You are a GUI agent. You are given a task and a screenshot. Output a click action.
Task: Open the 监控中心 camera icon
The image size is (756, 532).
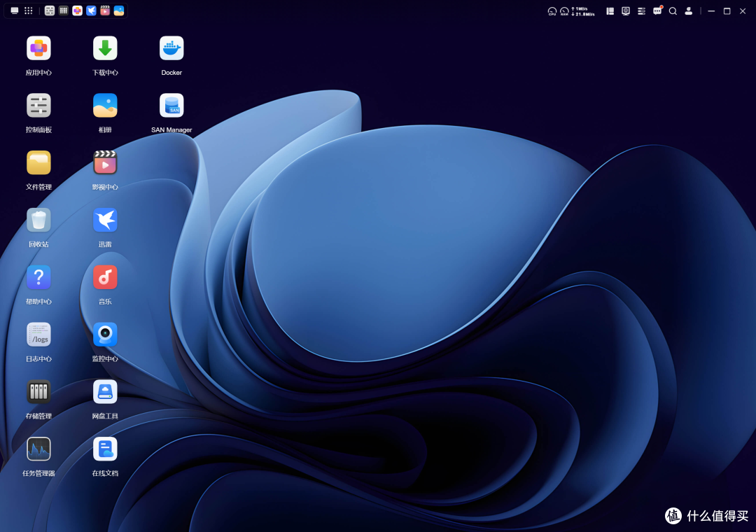105,335
